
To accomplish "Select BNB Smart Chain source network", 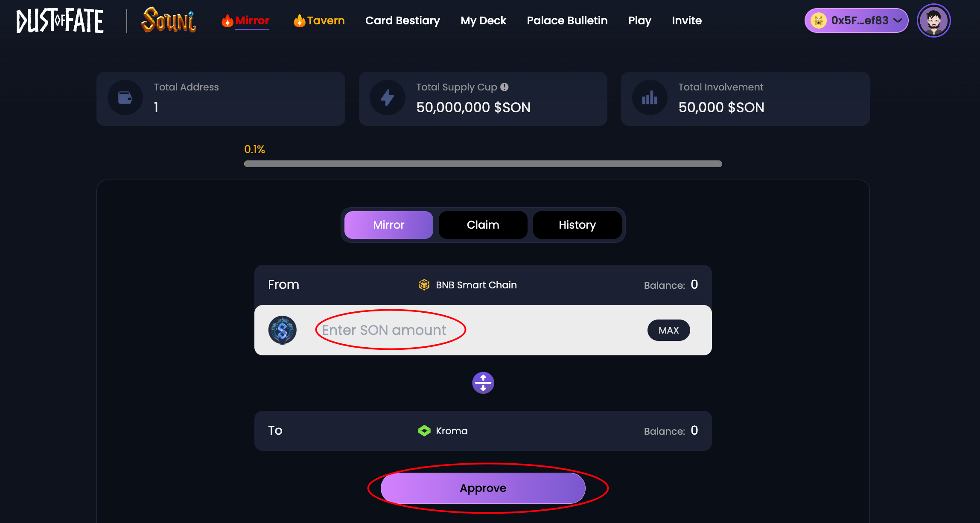I will (x=468, y=285).
